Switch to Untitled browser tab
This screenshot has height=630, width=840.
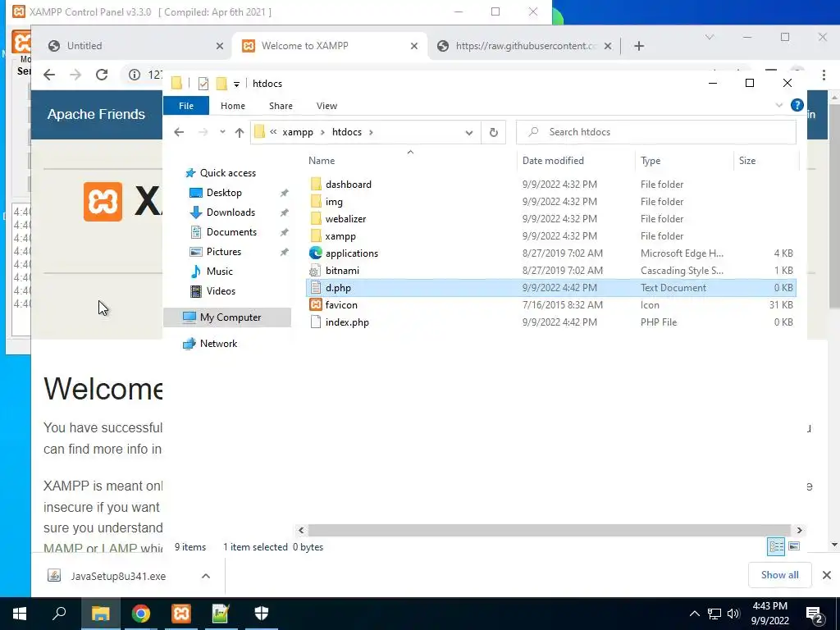point(133,46)
